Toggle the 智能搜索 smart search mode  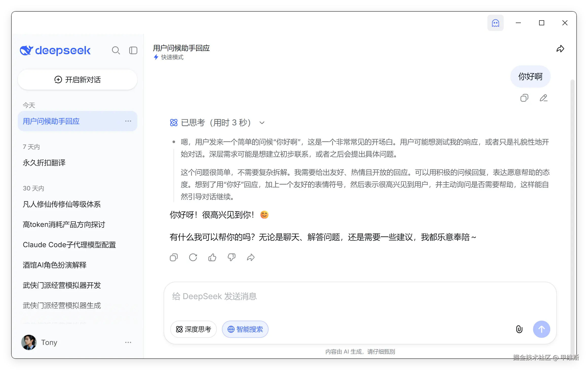pos(245,329)
